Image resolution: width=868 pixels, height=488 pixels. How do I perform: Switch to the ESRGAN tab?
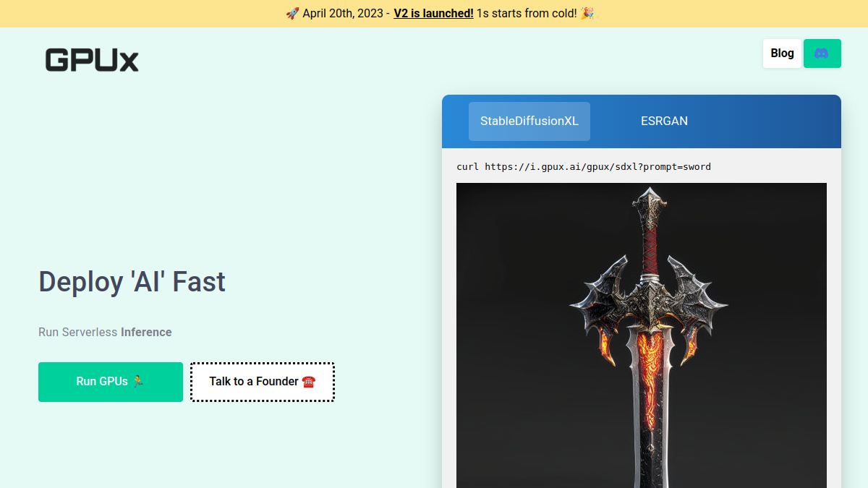pyautogui.click(x=664, y=121)
